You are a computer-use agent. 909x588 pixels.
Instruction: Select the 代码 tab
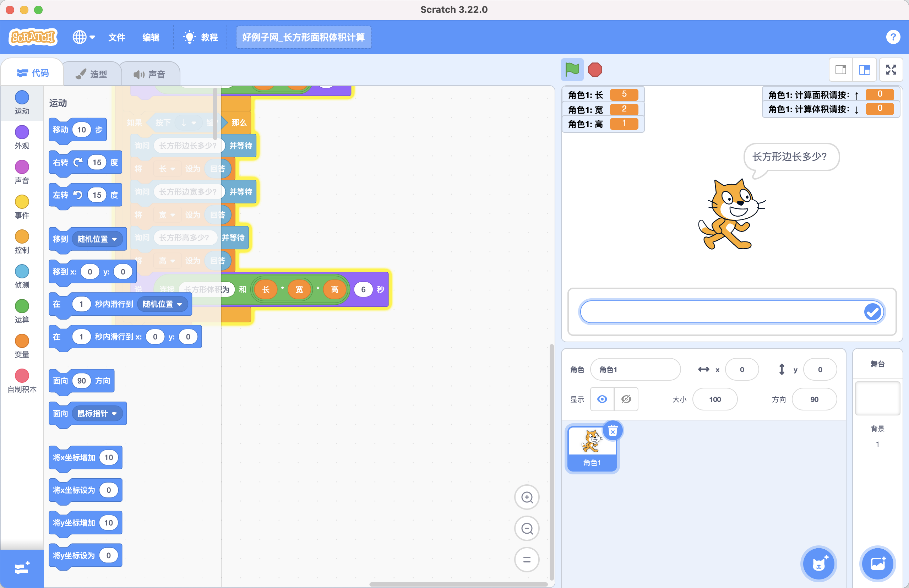tap(33, 73)
